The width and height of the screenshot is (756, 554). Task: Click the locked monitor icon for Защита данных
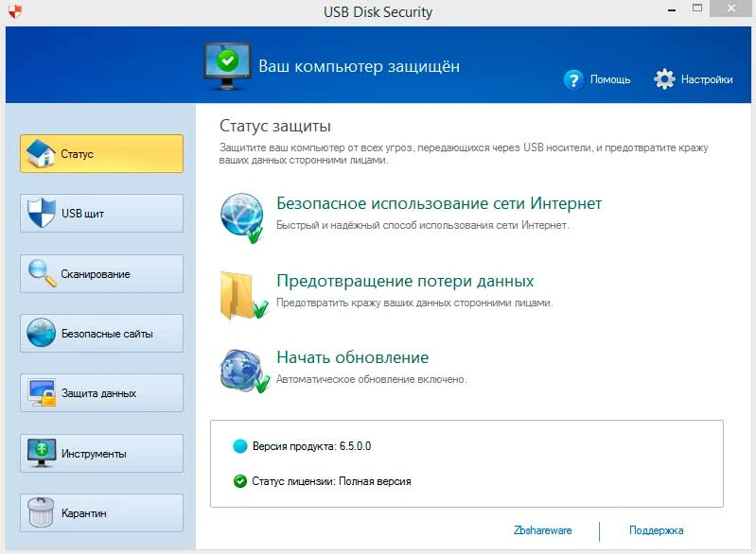pos(42,392)
